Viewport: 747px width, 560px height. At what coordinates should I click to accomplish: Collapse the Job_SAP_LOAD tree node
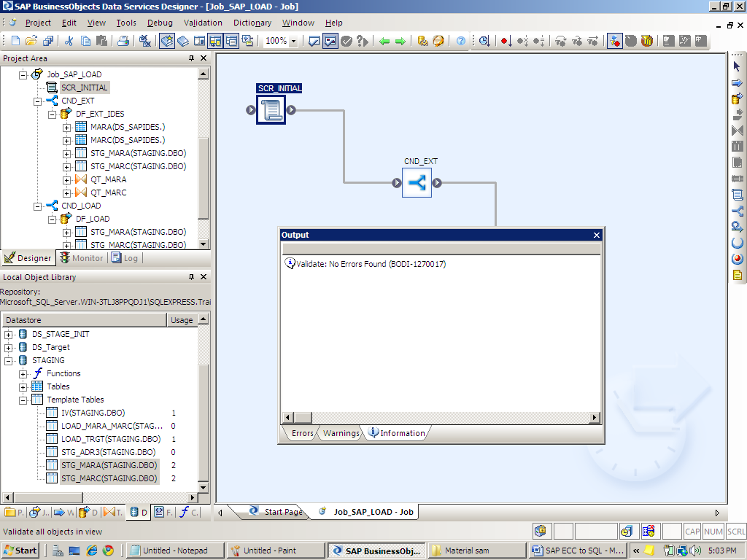click(23, 75)
